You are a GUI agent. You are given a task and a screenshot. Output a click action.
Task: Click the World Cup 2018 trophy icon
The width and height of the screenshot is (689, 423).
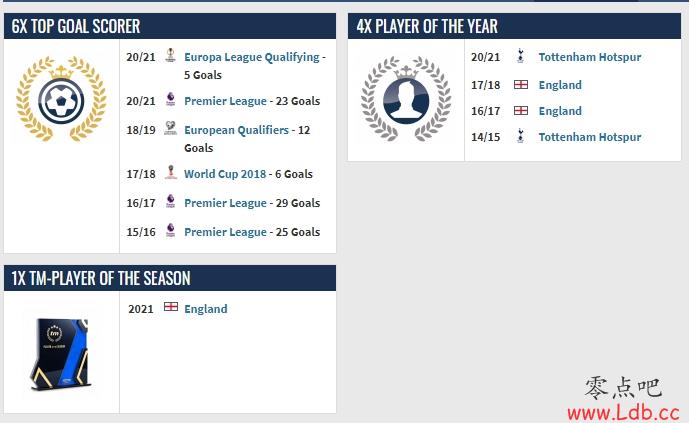pyautogui.click(x=170, y=172)
